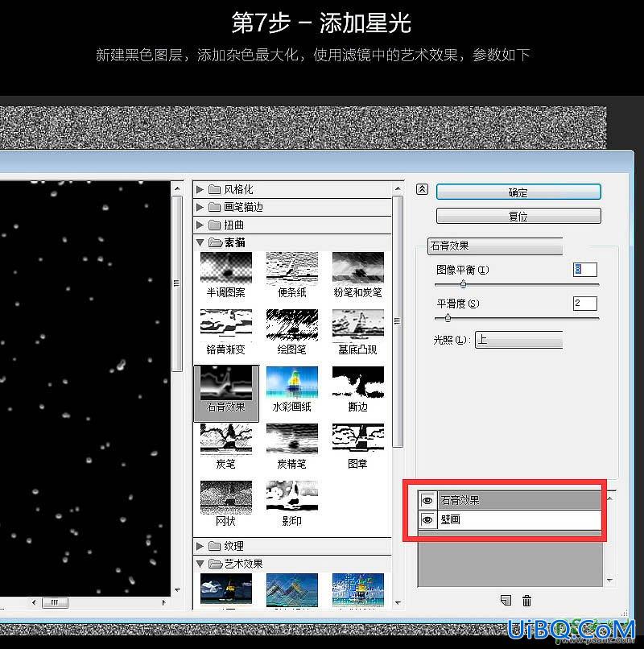Collapse the 素描 filter folder

coord(200,242)
